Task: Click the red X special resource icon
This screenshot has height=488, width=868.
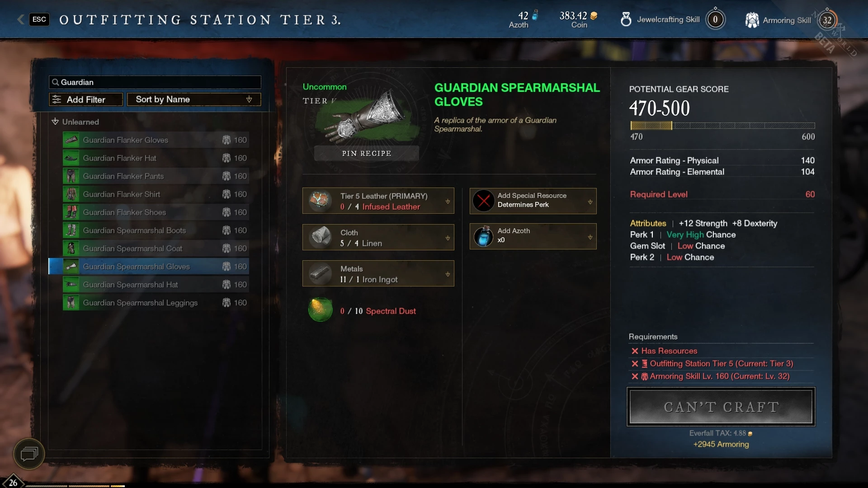Action: pos(483,201)
